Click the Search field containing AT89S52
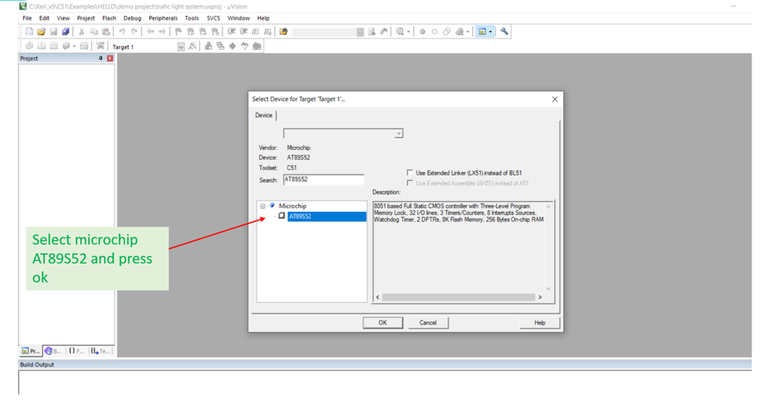The height and width of the screenshot is (405, 768). [323, 180]
